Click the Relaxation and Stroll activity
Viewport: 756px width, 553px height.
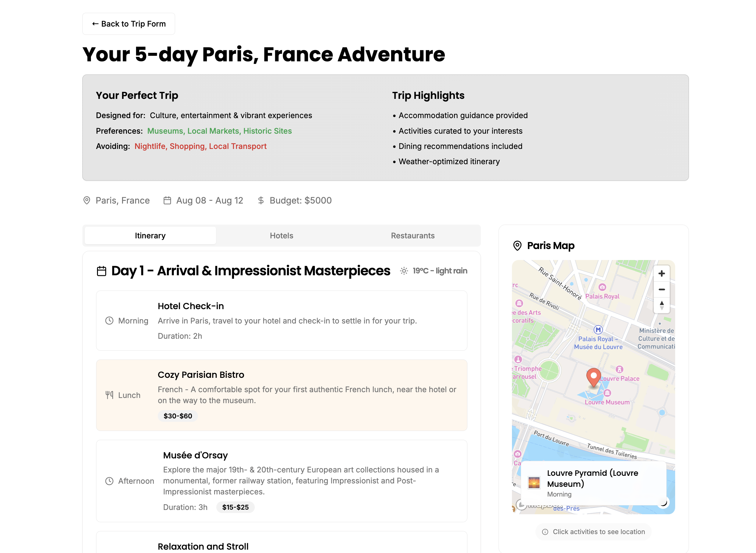(203, 546)
